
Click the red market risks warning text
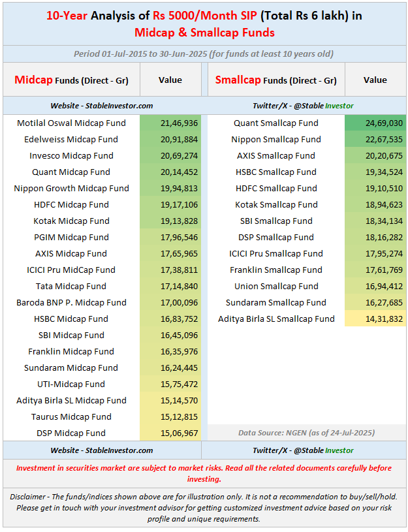(x=204, y=473)
